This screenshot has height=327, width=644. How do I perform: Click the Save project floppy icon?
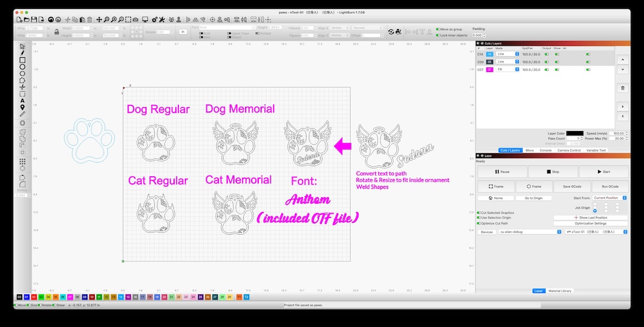(x=33, y=19)
